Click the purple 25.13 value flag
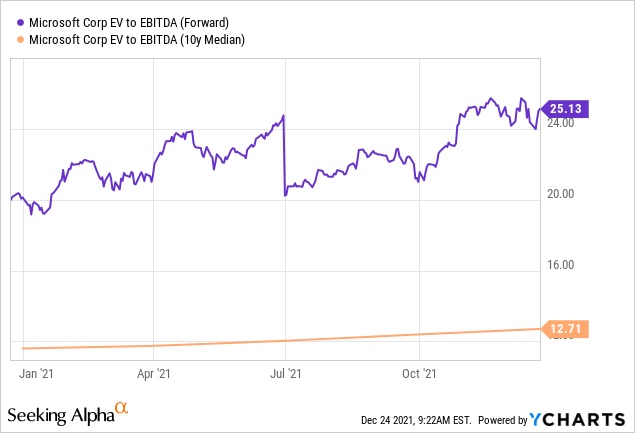This screenshot has width=635, height=433. click(566, 110)
